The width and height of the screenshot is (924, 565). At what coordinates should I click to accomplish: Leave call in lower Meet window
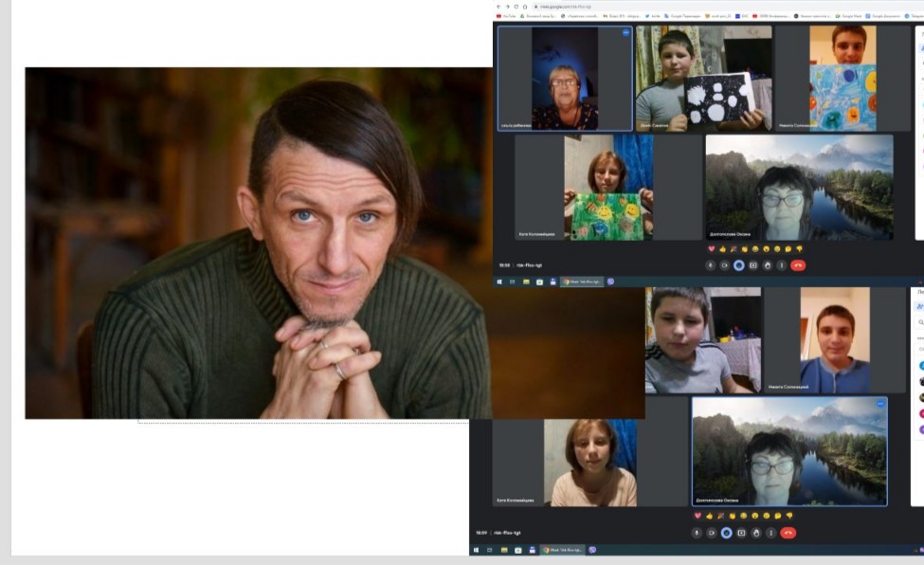pos(788,533)
